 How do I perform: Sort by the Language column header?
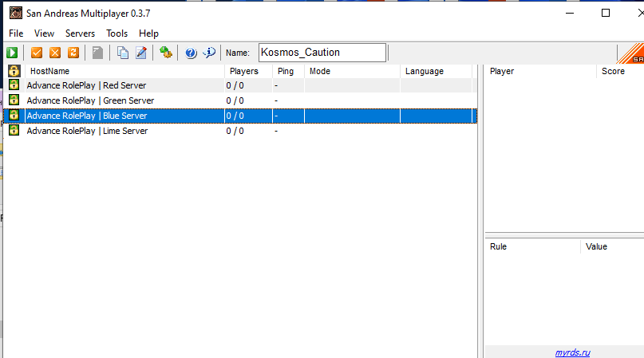pos(437,71)
